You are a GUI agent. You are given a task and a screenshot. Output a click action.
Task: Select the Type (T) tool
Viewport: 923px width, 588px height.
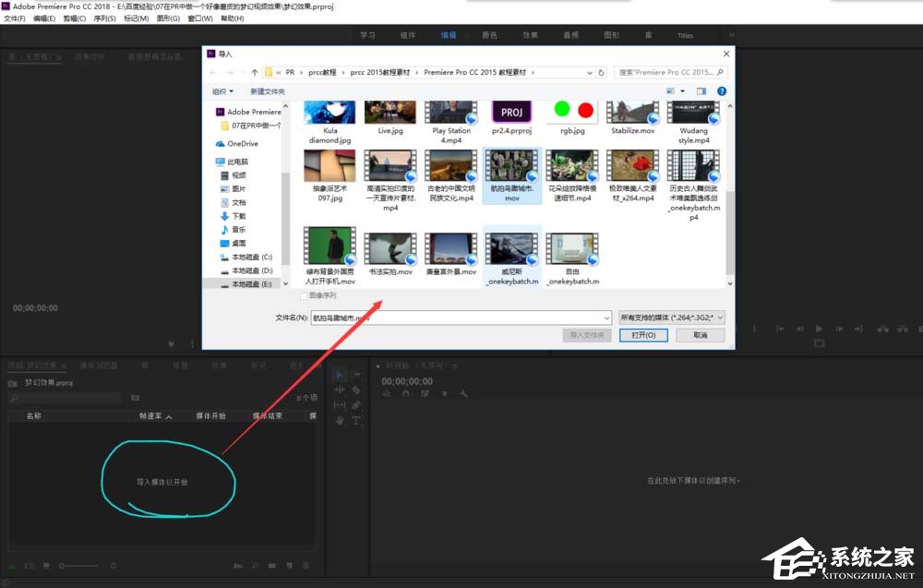[x=356, y=420]
